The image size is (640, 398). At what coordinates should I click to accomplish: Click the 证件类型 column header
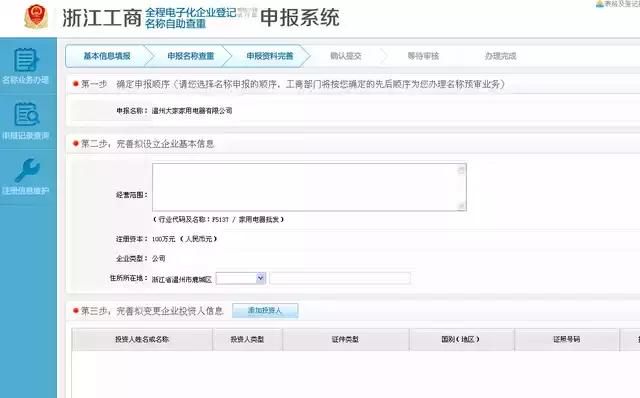[x=345, y=339]
